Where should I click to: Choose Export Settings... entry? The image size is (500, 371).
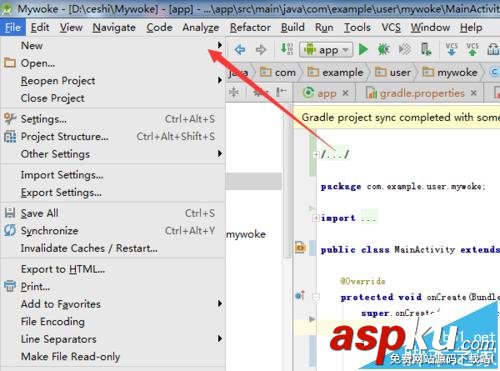pos(113,192)
